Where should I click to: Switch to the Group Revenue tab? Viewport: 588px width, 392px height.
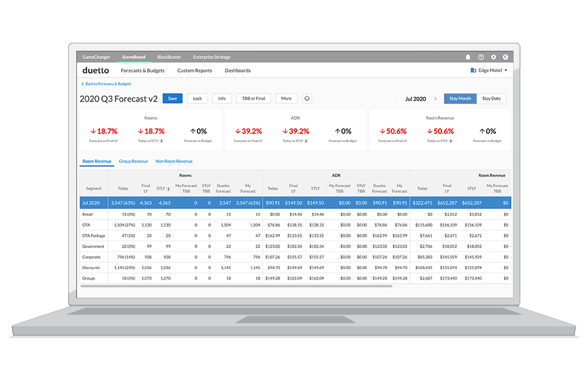click(133, 161)
